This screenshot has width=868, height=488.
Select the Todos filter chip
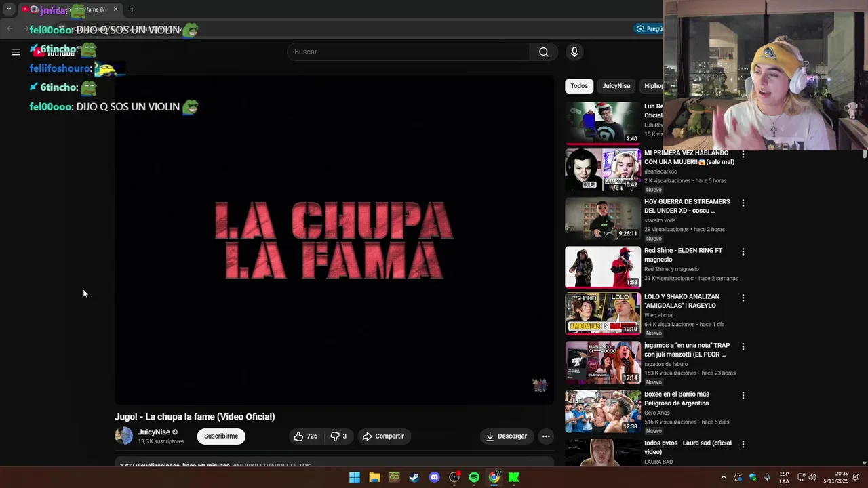click(579, 86)
